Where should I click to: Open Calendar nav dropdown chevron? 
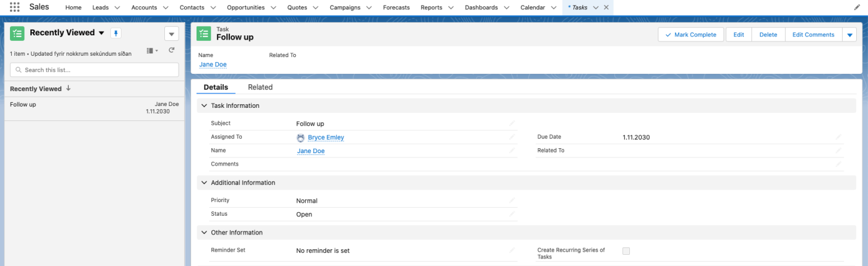coord(554,7)
